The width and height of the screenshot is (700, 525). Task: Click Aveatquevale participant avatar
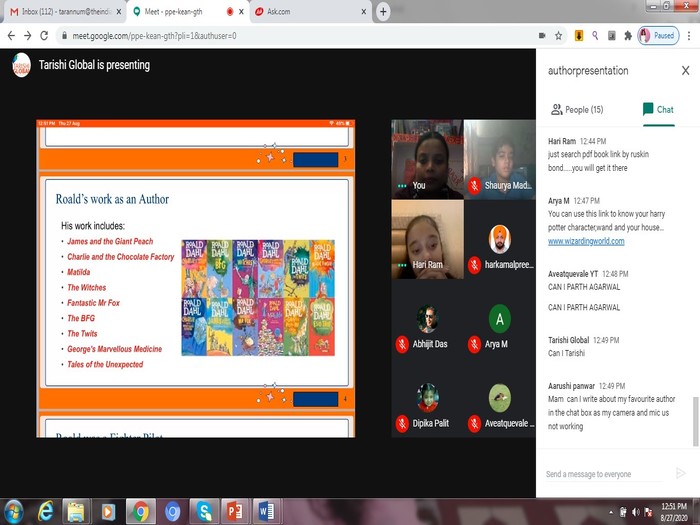click(x=500, y=398)
